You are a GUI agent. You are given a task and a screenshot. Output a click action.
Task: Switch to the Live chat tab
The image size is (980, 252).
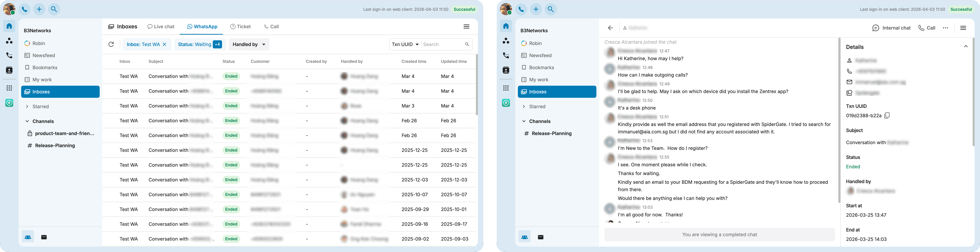point(161,27)
